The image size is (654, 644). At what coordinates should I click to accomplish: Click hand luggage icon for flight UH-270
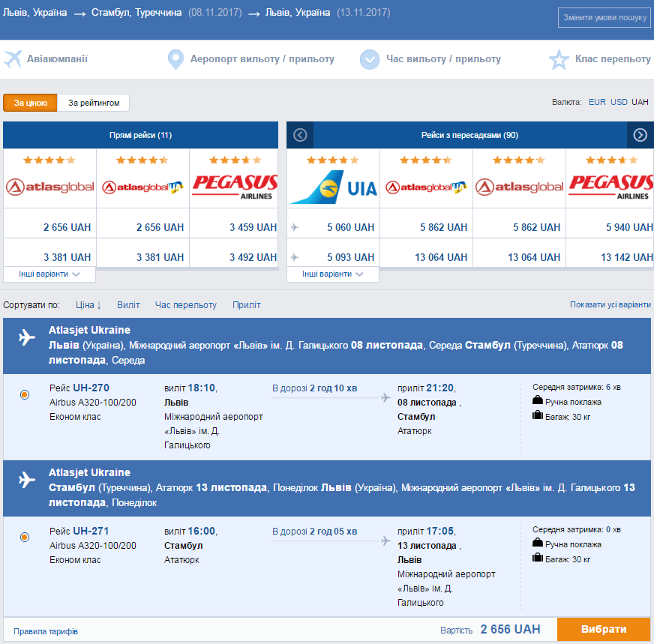[538, 401]
